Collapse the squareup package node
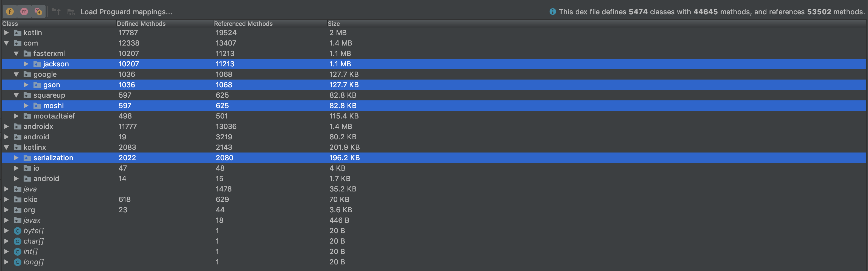868x271 pixels. 16,95
